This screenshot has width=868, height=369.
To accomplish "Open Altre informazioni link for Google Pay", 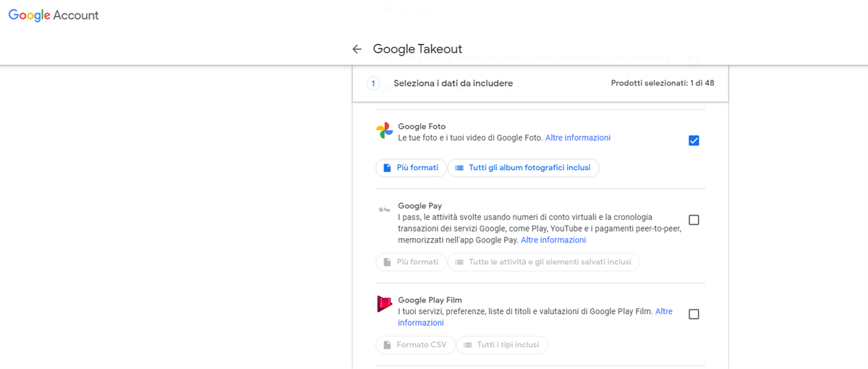I will pyautogui.click(x=553, y=240).
